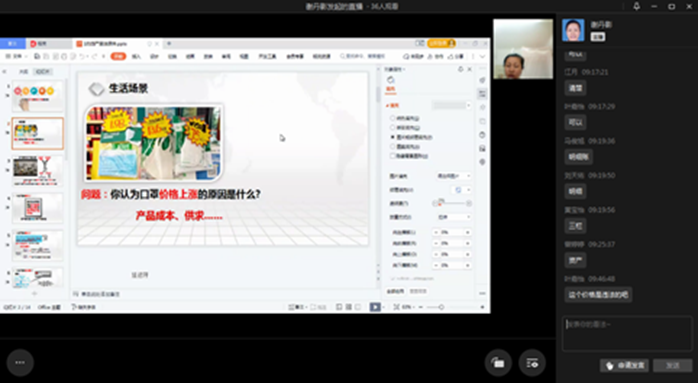Click the redo icon in quick toolbar

point(94,57)
